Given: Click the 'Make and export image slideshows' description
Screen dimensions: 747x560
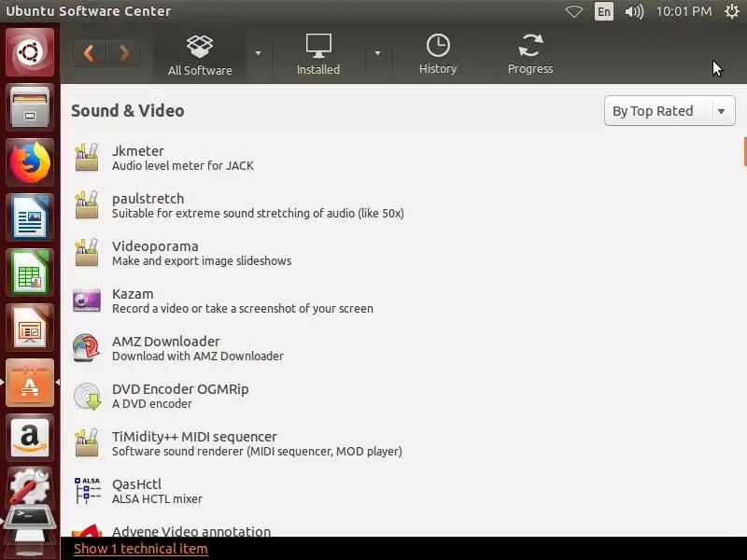Looking at the screenshot, I should click(x=202, y=261).
